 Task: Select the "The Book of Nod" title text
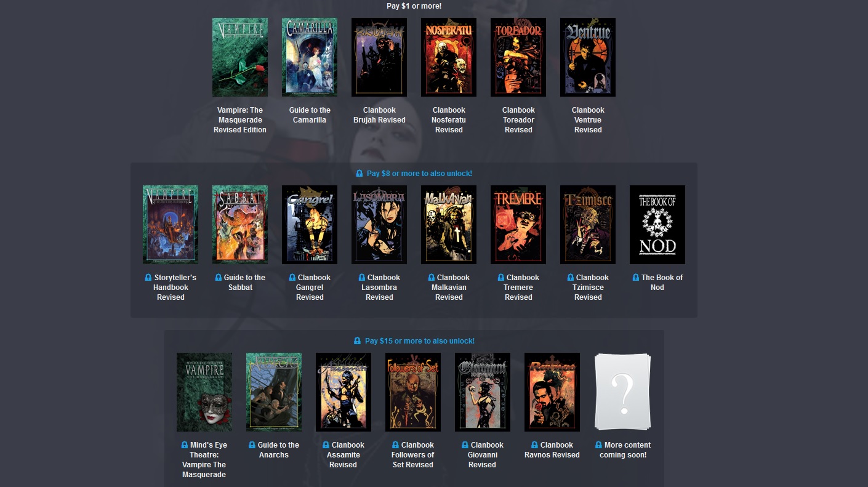click(662, 283)
